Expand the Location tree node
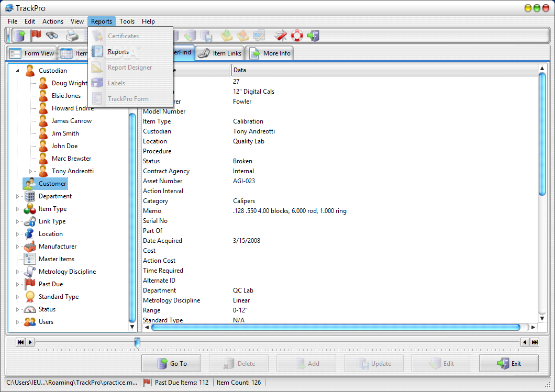This screenshot has height=392, width=555. point(17,234)
